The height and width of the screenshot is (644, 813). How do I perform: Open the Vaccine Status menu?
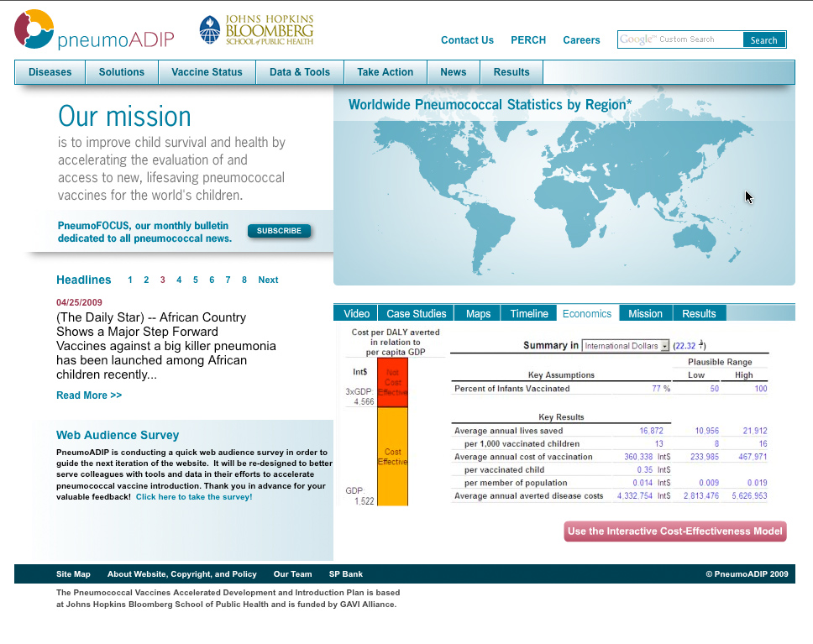click(207, 72)
